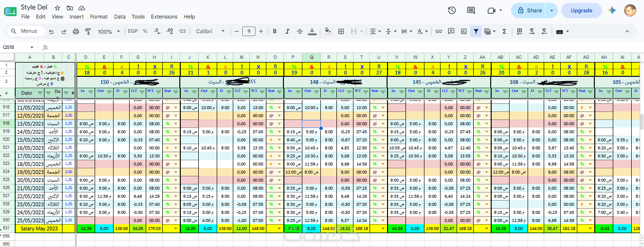Open the Date column filter button

40,93
